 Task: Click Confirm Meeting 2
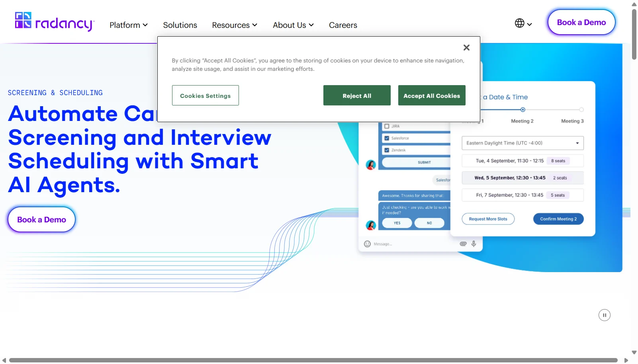pos(558,219)
